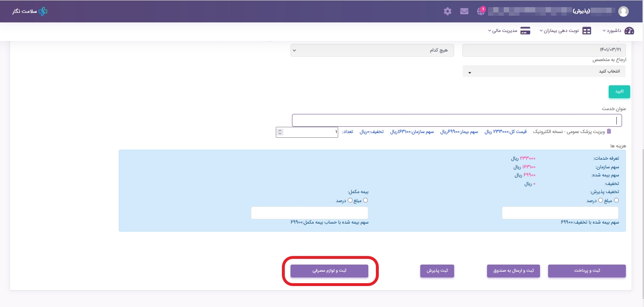Screen dimensions: 644x307
Task: Click the ثبت و پرداخت button
Action: (587, 271)
